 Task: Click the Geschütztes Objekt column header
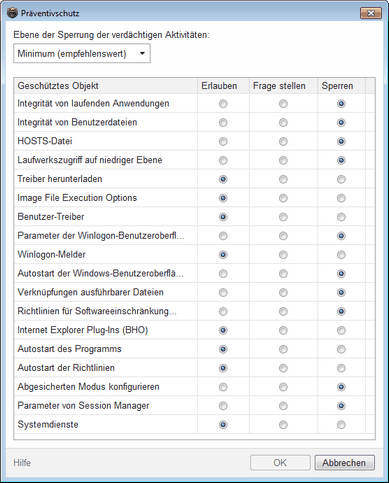106,86
